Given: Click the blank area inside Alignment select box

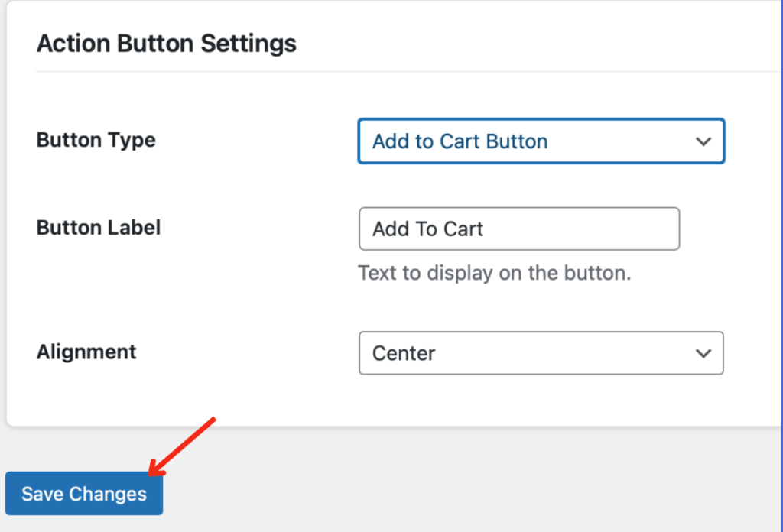Looking at the screenshot, I should pyautogui.click(x=566, y=353).
